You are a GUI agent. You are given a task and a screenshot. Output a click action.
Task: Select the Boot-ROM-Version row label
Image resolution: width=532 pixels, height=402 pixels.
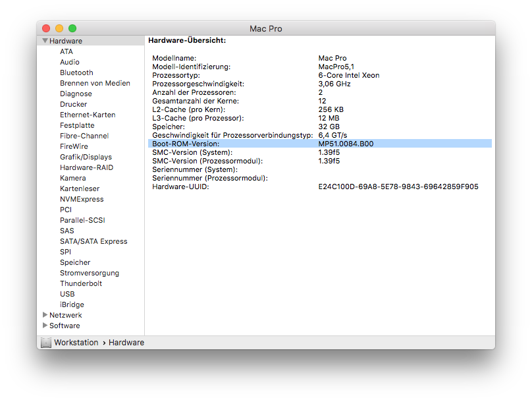coord(186,144)
